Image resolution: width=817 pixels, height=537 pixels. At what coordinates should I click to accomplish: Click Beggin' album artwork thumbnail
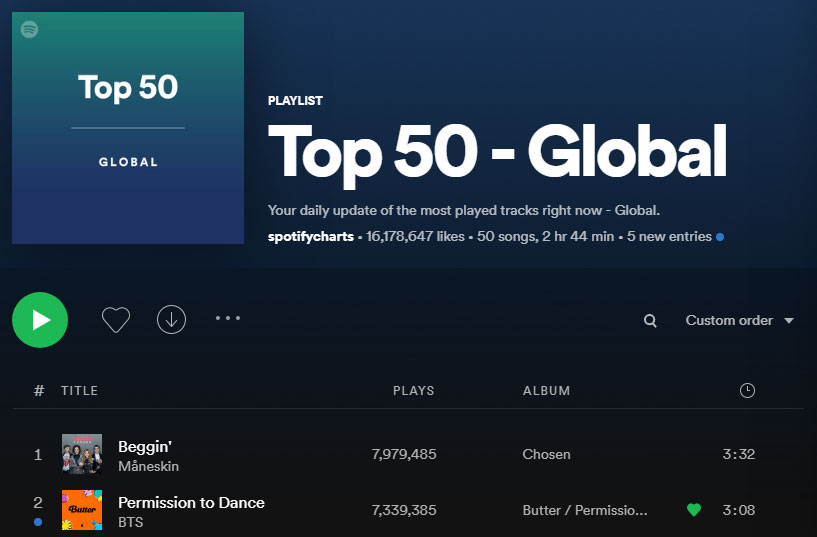(x=82, y=454)
